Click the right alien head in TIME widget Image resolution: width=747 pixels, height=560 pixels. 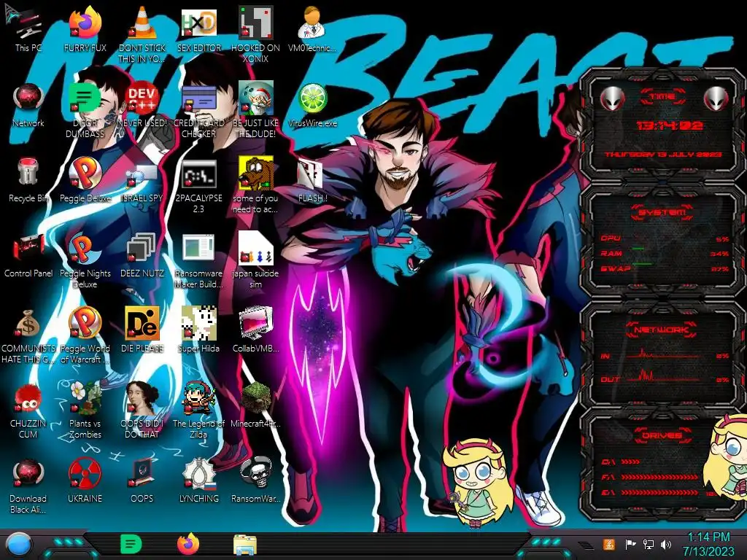click(716, 99)
